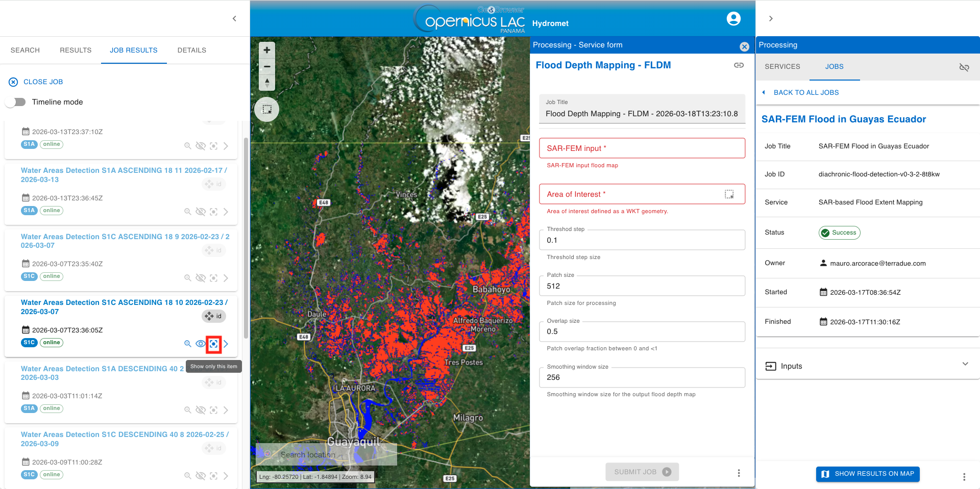980x489 pixels.
Task: Click the draw area icon in Area of Interest
Action: click(729, 194)
